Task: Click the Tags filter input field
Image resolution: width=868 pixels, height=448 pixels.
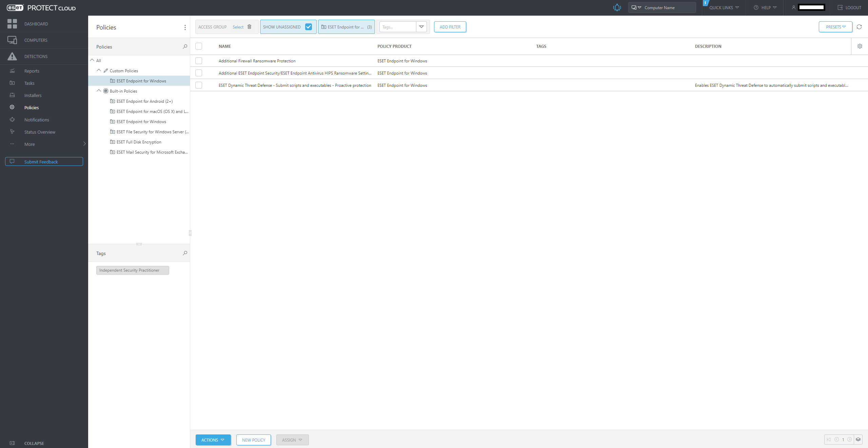Action: tap(398, 27)
